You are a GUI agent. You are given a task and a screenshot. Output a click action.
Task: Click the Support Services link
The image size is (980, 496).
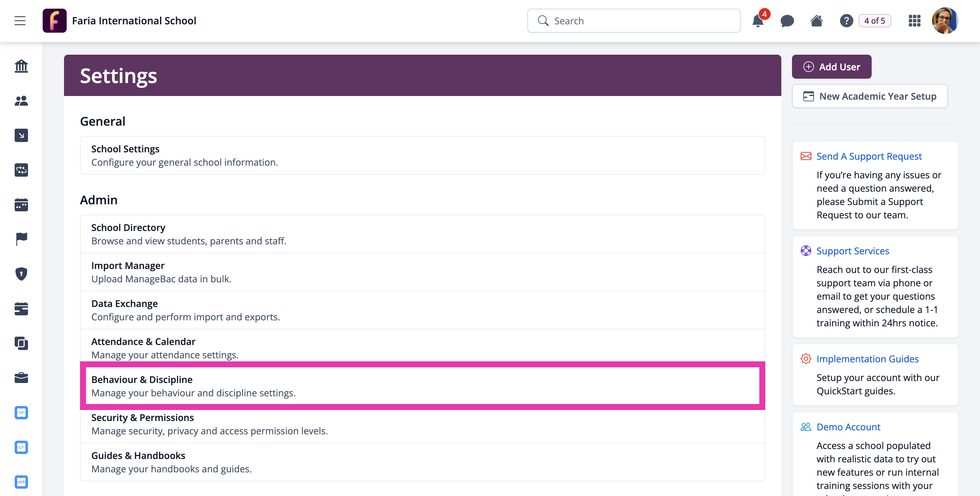tap(853, 251)
